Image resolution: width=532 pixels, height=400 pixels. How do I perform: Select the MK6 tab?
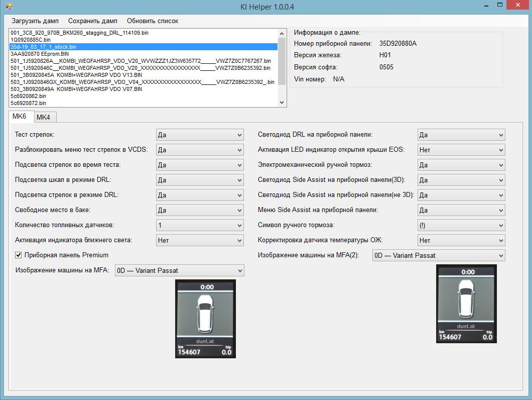click(20, 117)
